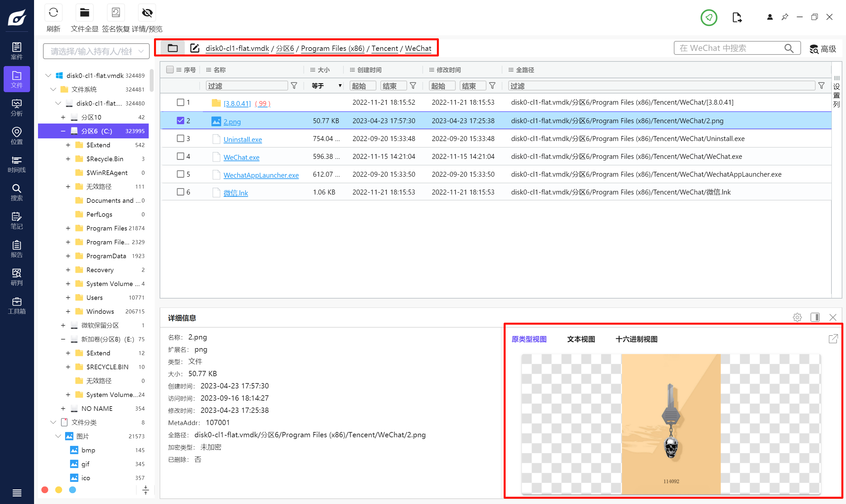Viewport: 846px width, 504px height.
Task: Check the checkbox for WechatAppLauncher.exe row
Action: pos(180,174)
